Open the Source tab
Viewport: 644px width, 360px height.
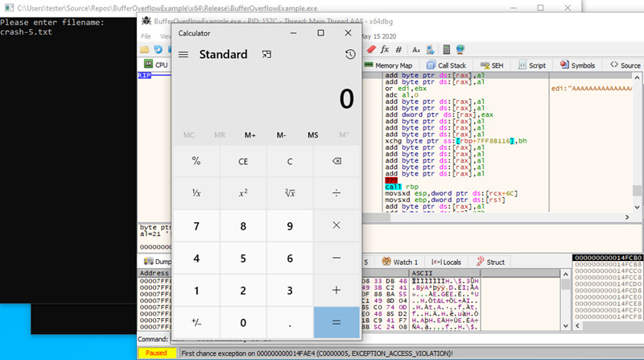point(625,65)
